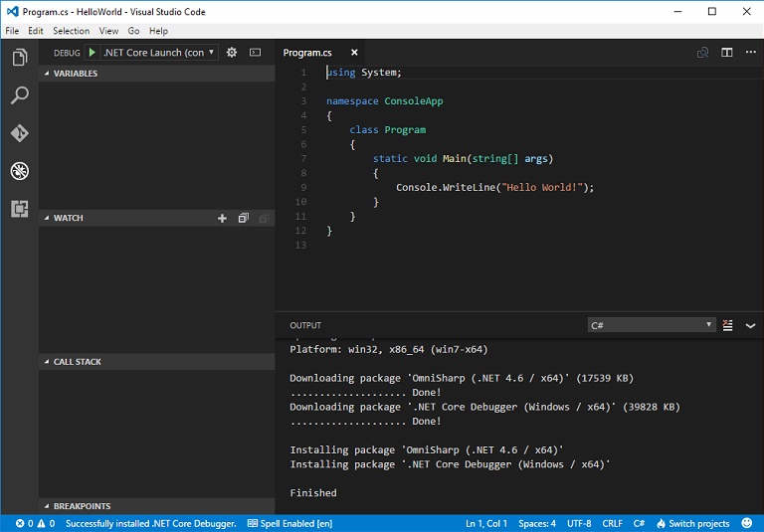Click line number 9 in gutter
Image resolution: width=764 pixels, height=532 pixels.
click(x=303, y=188)
